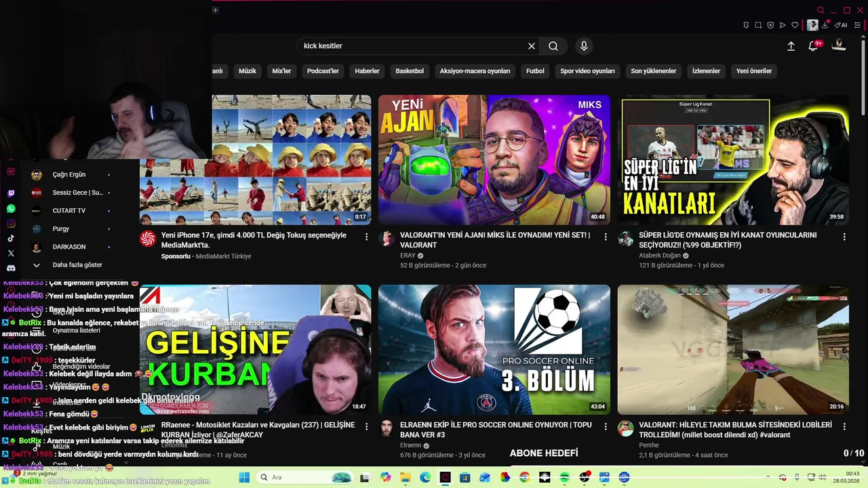Open Purgy subscription channel

pos(61,229)
